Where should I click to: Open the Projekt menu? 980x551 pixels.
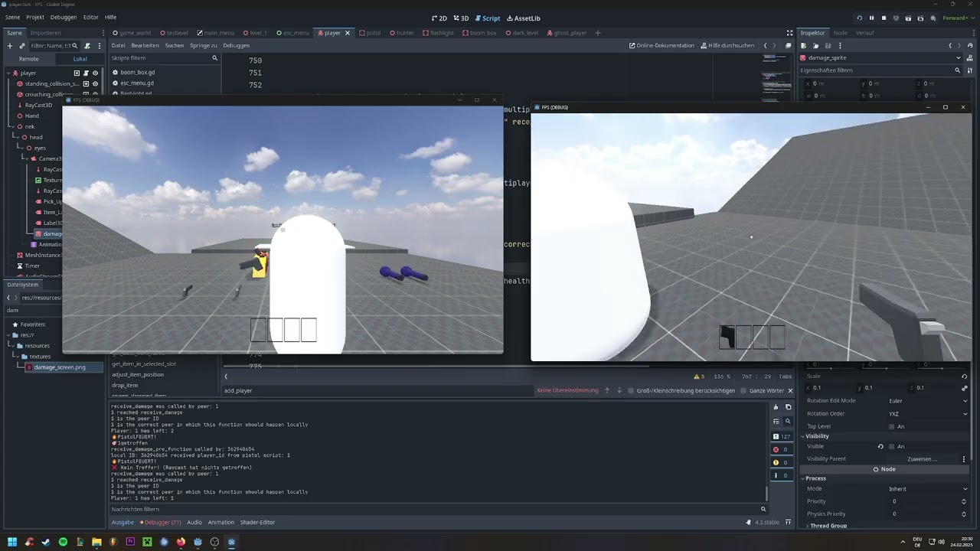[x=35, y=18]
